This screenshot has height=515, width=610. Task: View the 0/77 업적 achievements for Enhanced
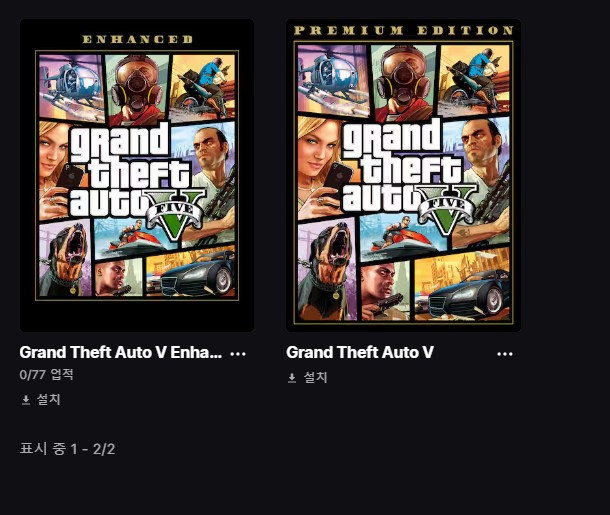(x=46, y=375)
